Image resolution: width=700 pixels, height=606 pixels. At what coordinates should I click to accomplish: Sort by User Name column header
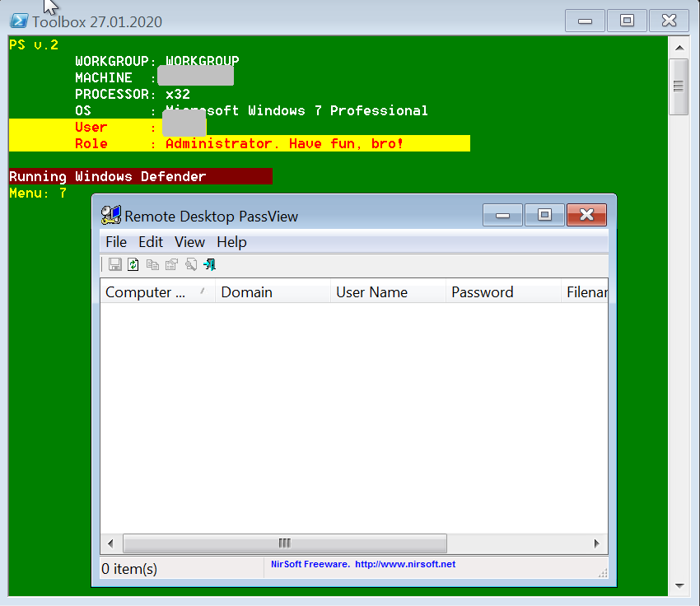[x=388, y=291]
